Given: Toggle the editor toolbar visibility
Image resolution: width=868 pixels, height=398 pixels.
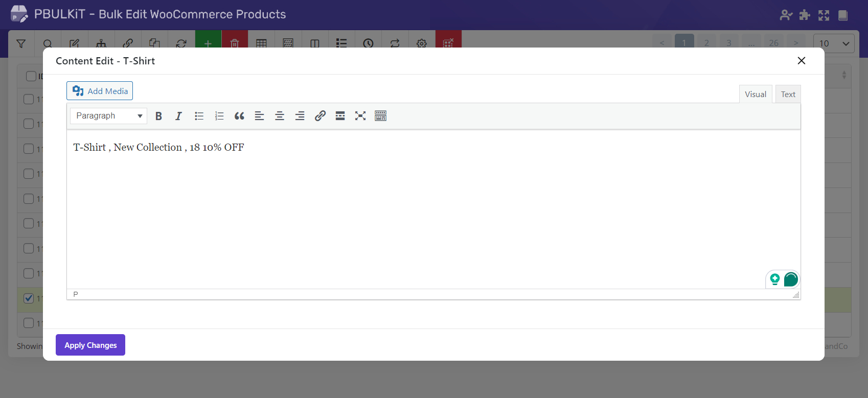Looking at the screenshot, I should pyautogui.click(x=380, y=116).
